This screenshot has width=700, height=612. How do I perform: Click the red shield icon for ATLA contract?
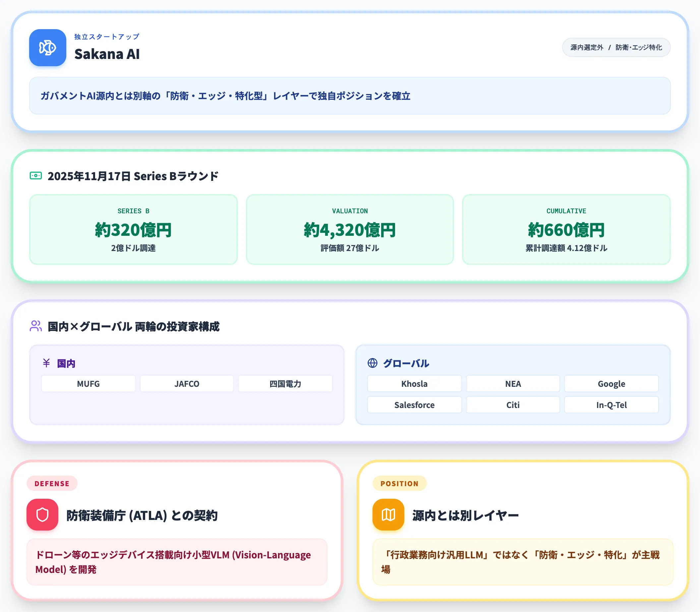42,515
